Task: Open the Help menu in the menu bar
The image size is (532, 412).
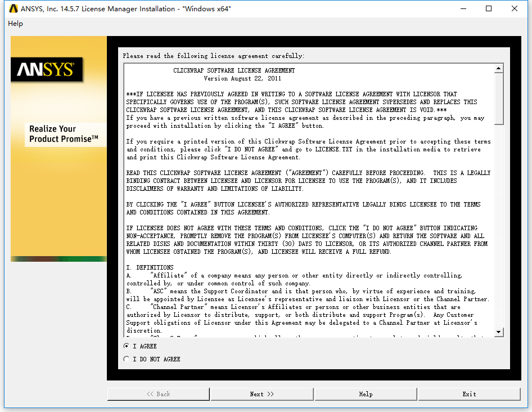Action: click(x=15, y=24)
